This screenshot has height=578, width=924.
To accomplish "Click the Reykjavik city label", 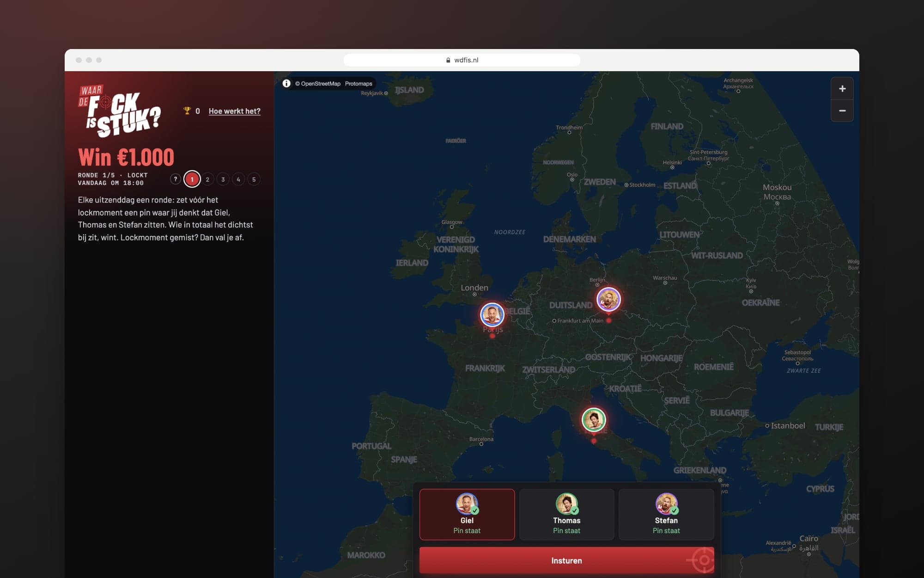I will coord(372,93).
